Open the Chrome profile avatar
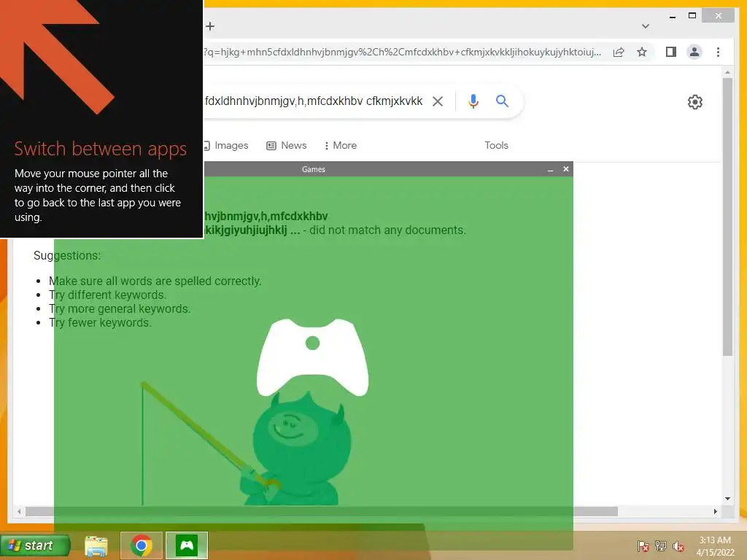The image size is (747, 560). (694, 52)
